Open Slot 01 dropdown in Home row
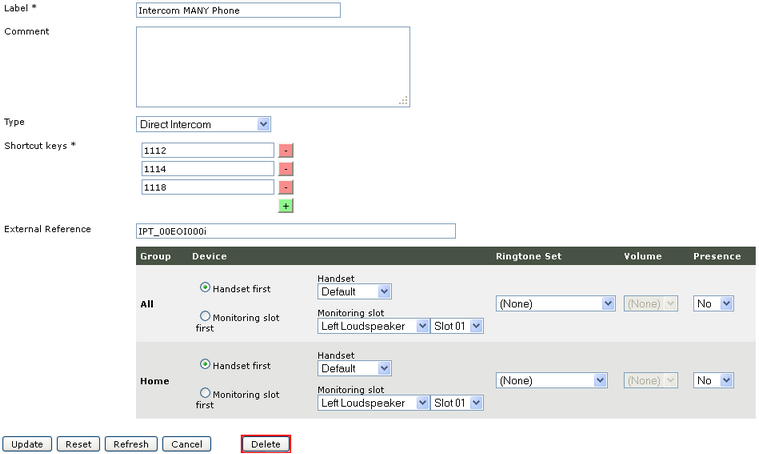The height and width of the screenshot is (454, 759). point(457,403)
